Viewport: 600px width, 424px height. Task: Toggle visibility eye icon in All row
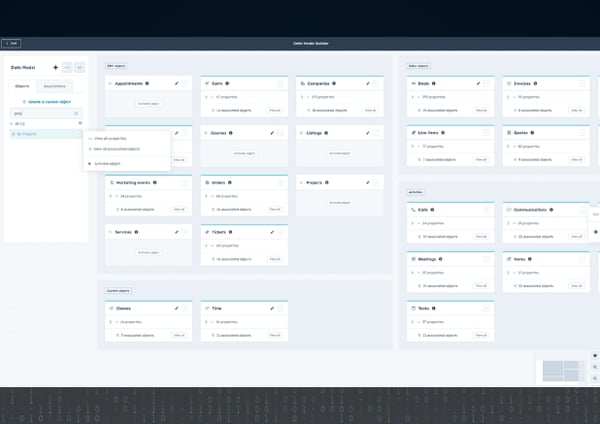tap(80, 123)
